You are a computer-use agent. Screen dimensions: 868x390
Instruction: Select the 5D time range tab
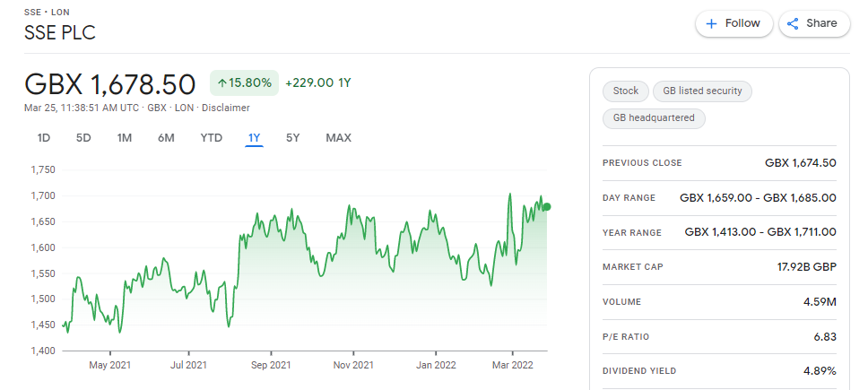point(83,138)
